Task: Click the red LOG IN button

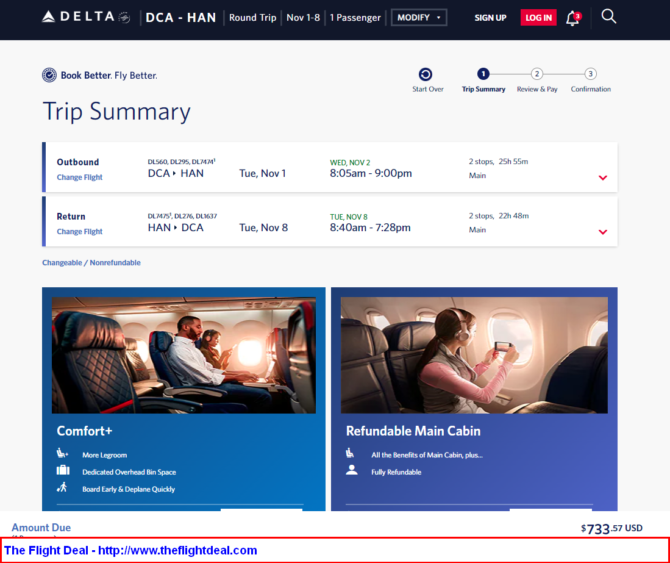Action: pyautogui.click(x=538, y=18)
